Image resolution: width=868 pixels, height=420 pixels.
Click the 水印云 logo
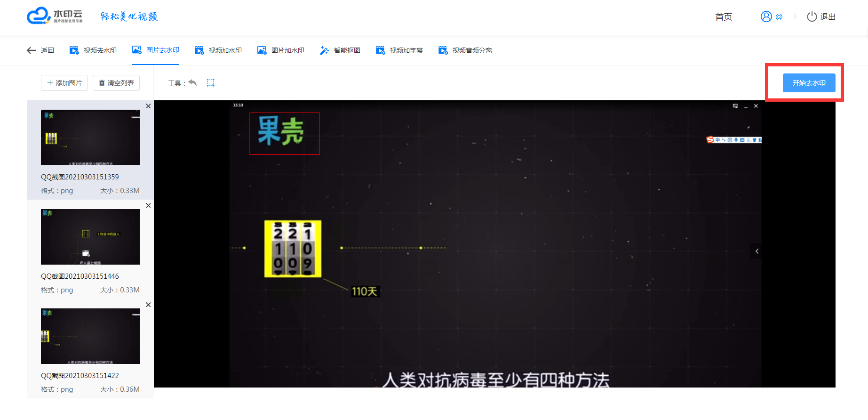[55, 16]
